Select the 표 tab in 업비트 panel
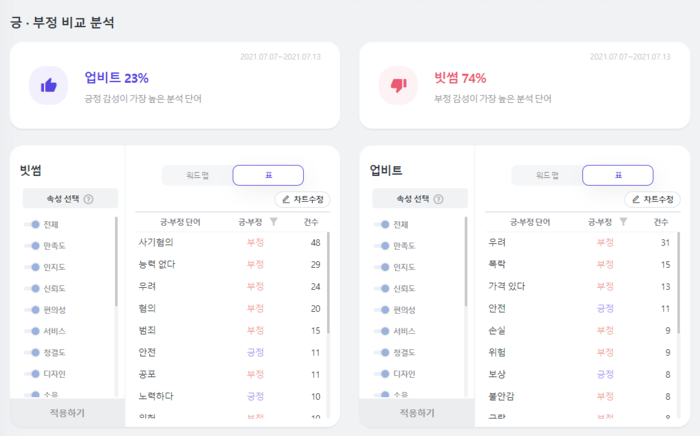700x436 pixels. (618, 175)
